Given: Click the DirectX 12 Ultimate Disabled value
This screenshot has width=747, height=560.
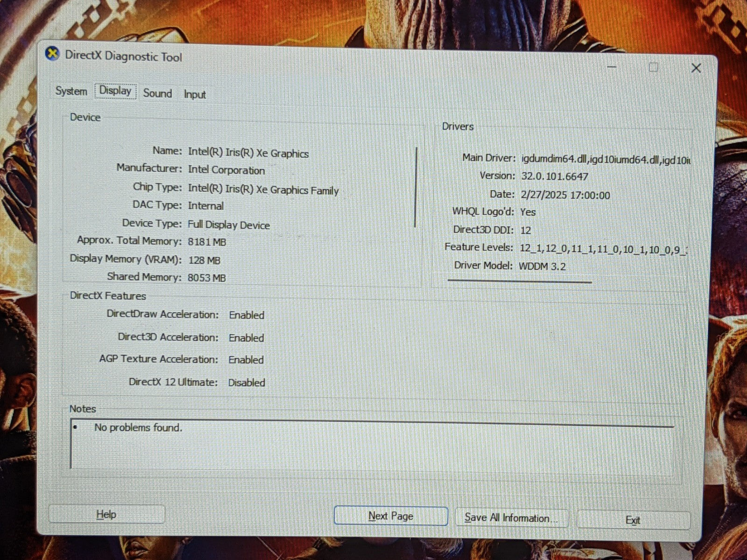Looking at the screenshot, I should point(247,383).
